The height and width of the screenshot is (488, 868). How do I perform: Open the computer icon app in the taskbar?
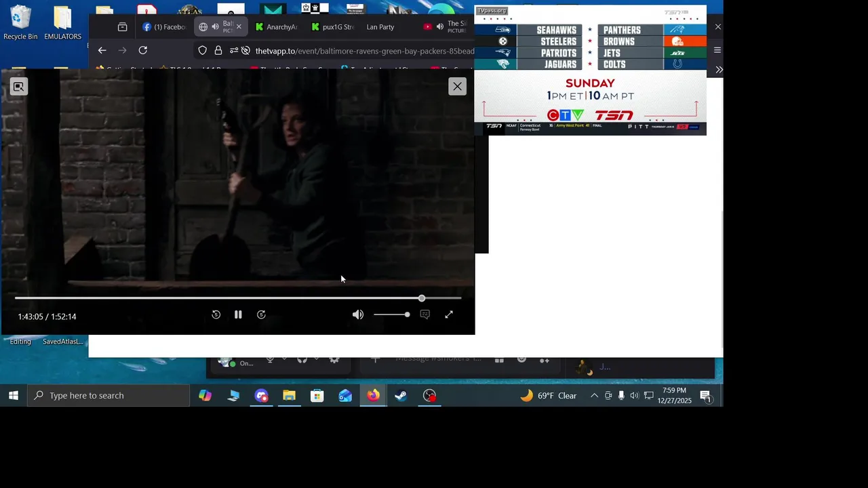(x=233, y=396)
